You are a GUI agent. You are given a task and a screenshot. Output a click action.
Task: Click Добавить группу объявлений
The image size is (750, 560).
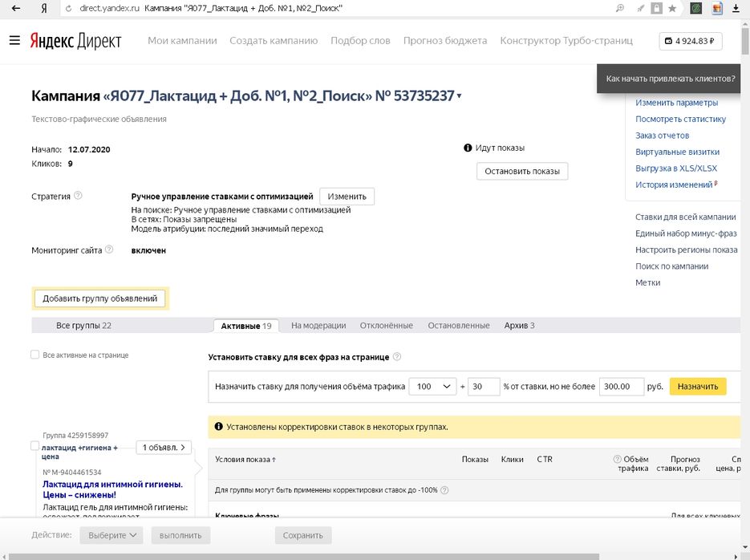[100, 298]
